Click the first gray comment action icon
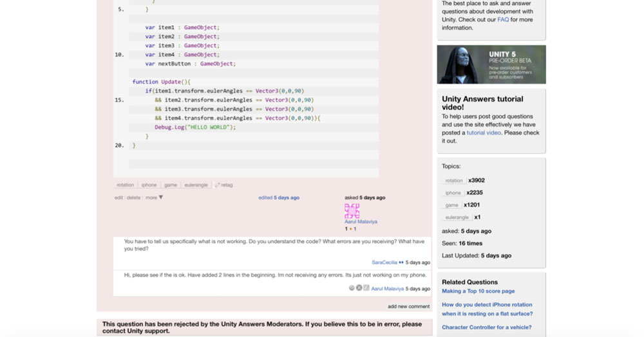644x337 pixels. point(352,288)
